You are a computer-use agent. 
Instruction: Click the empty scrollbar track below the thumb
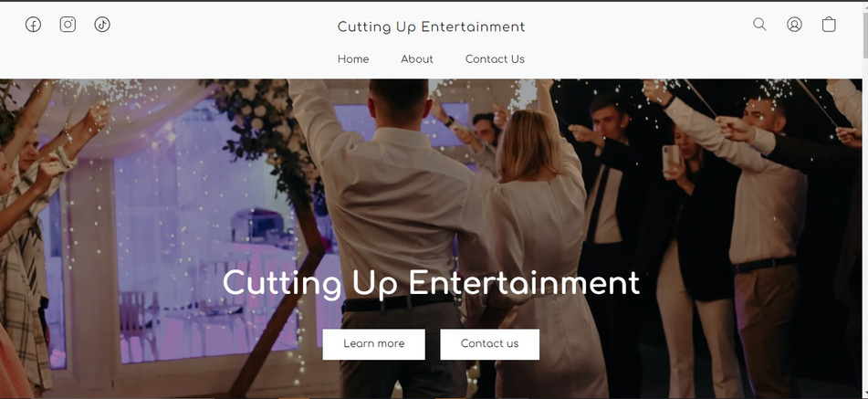click(864, 221)
